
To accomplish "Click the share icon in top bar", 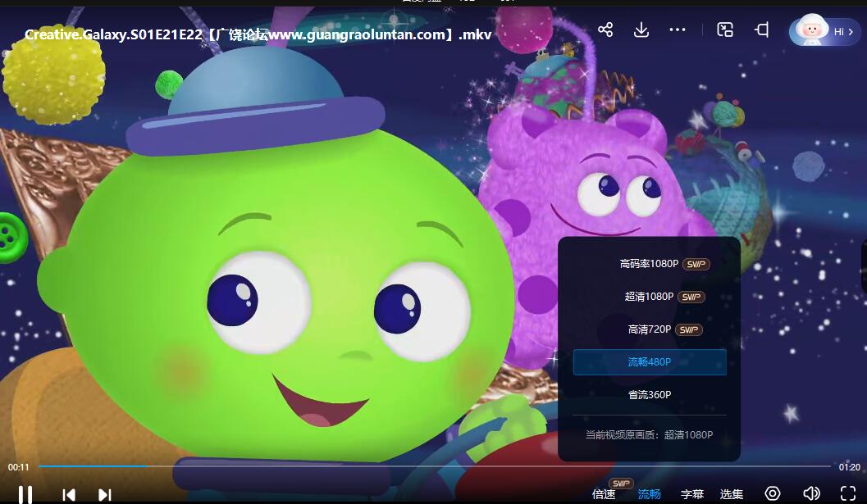I will (x=605, y=30).
